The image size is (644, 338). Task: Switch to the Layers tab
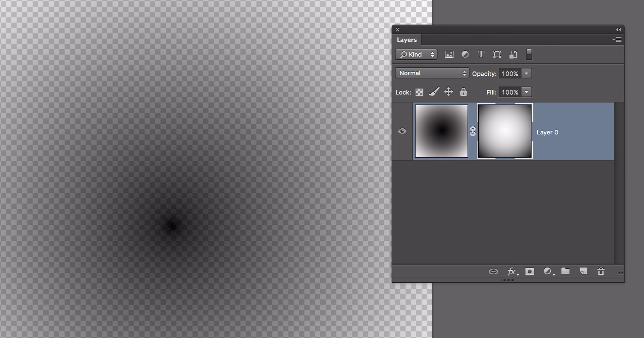coord(407,40)
